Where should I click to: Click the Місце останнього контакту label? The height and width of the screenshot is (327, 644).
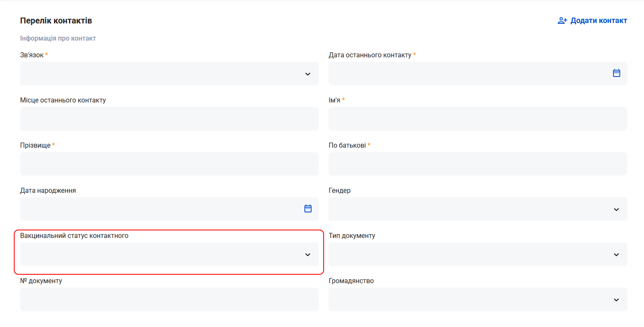[x=63, y=100]
